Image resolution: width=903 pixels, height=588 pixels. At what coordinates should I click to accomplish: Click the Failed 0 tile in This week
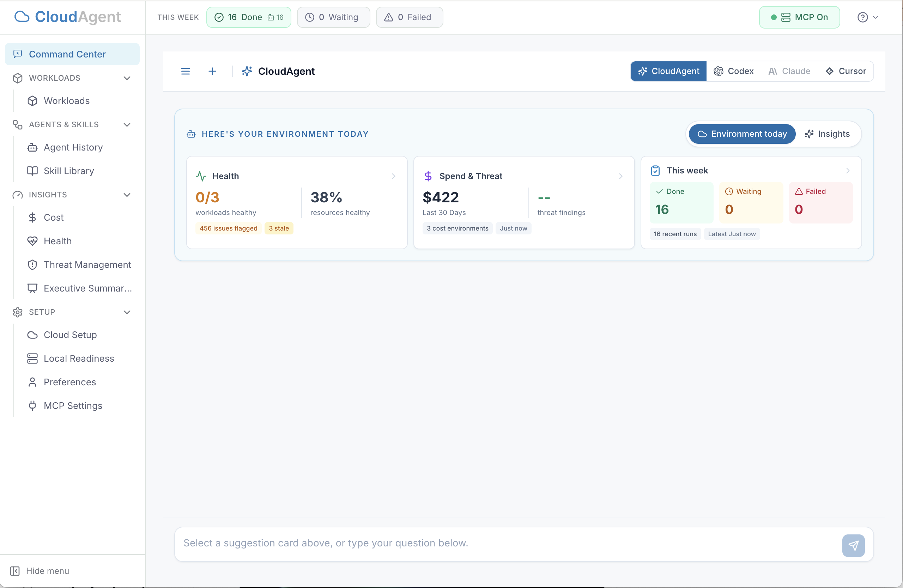(x=821, y=202)
